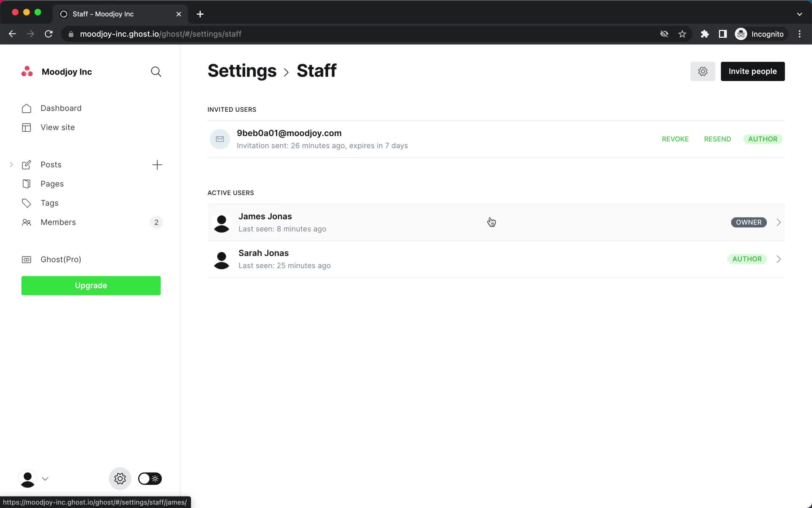
Task: Open Pages section
Action: click(52, 184)
